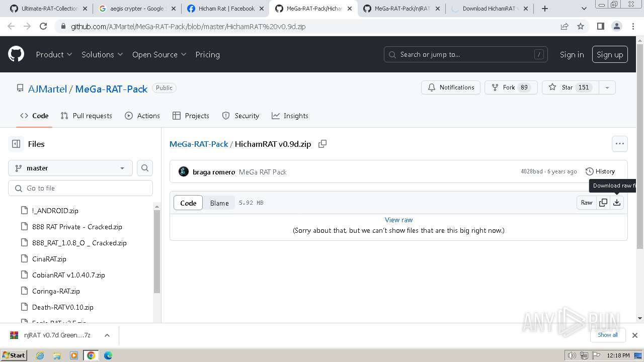644x362 pixels.
Task: Switch to the Pull requests tab
Action: click(x=86, y=116)
